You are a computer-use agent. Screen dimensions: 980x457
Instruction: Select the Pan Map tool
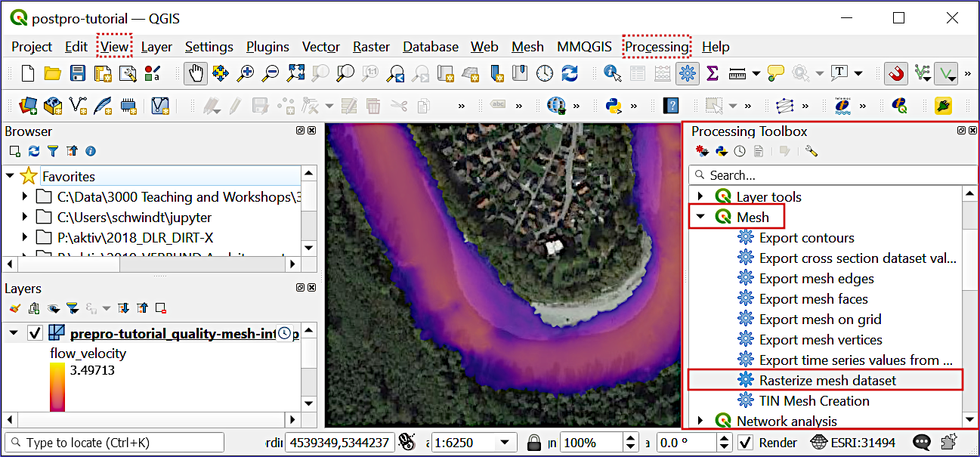196,73
